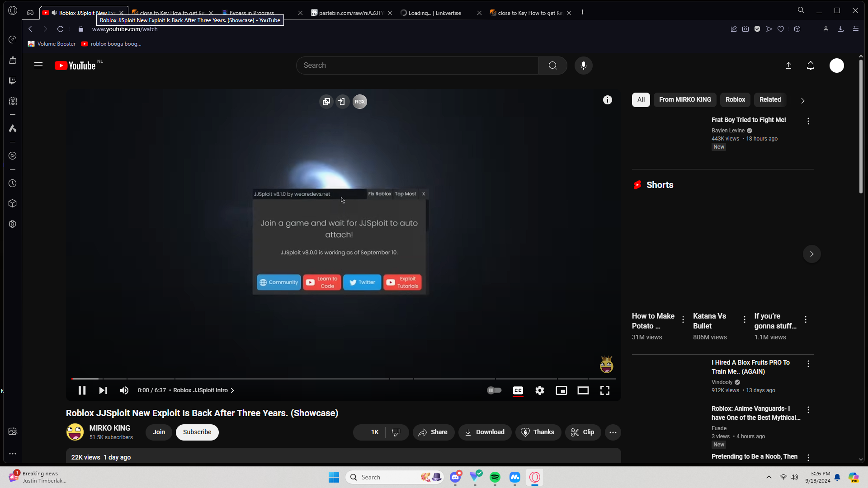Open Opera Easy Setup icon
This screenshot has height=488, width=868.
click(x=855, y=29)
